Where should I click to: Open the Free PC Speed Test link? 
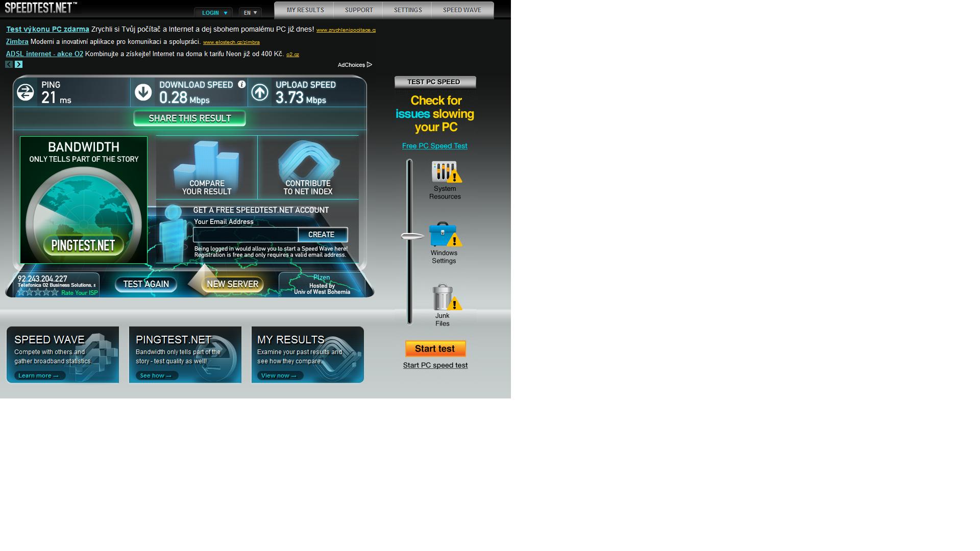[434, 146]
